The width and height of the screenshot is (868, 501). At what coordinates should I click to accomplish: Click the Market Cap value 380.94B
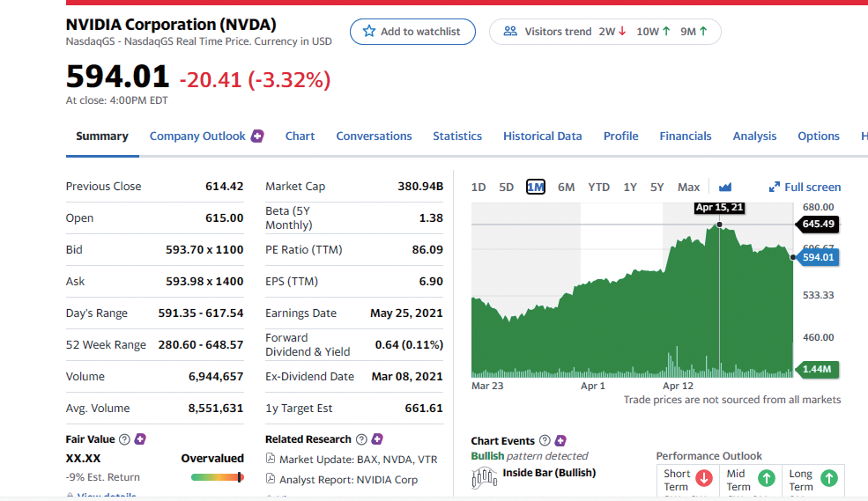[420, 187]
